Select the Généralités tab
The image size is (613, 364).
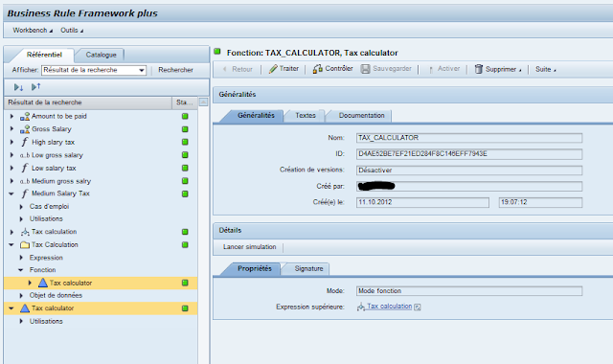click(x=256, y=115)
